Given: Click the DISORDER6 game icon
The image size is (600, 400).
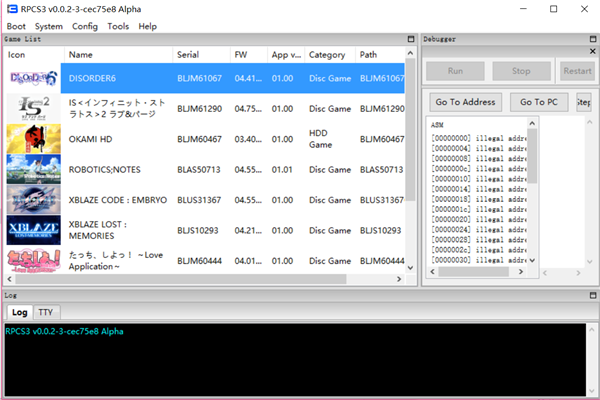Looking at the screenshot, I should pyautogui.click(x=33, y=77).
